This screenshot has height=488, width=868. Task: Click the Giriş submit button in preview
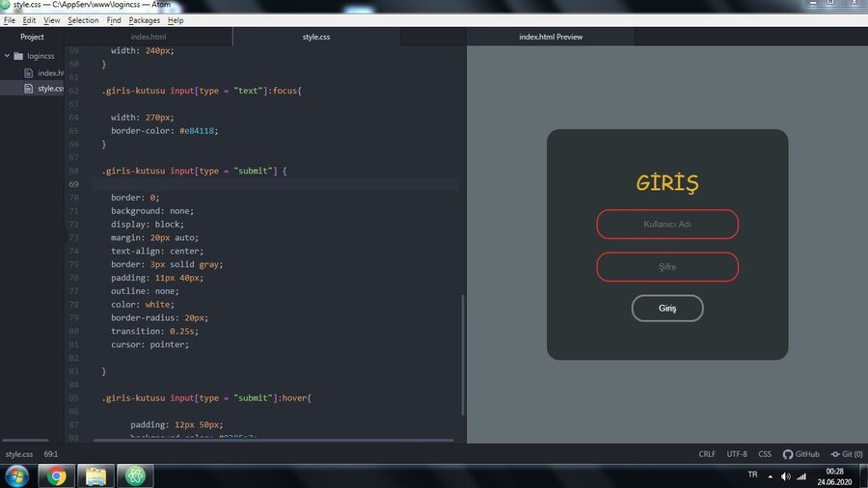[667, 309]
